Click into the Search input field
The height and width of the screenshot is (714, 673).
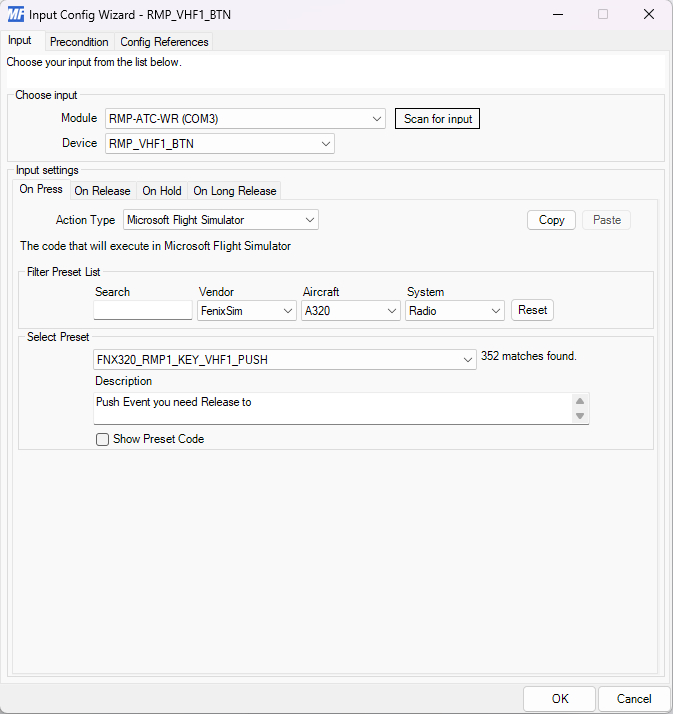(x=143, y=311)
